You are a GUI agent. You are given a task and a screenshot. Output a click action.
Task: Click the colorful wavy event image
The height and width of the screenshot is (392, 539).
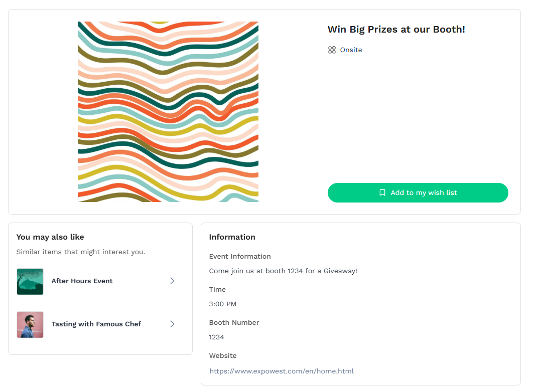coord(168,112)
